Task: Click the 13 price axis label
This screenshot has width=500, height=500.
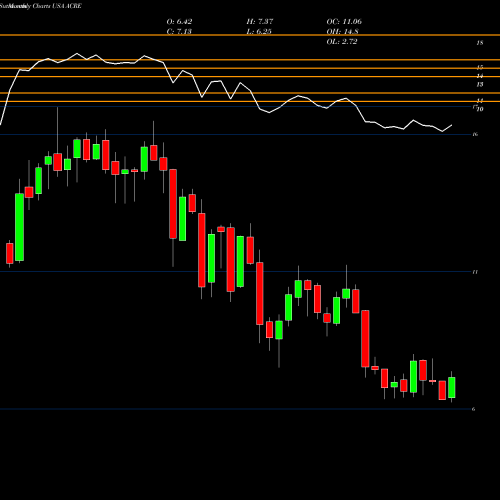Action: [480, 84]
